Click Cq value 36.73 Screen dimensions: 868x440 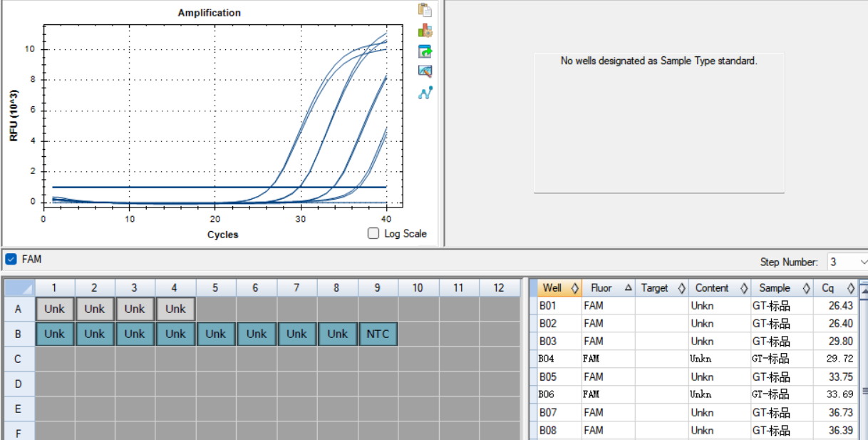pyautogui.click(x=841, y=412)
